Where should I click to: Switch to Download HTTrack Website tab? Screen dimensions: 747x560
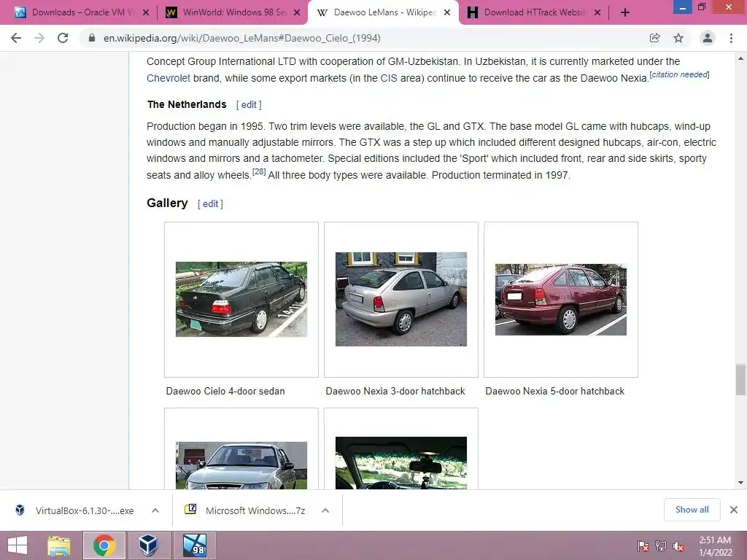tap(533, 12)
